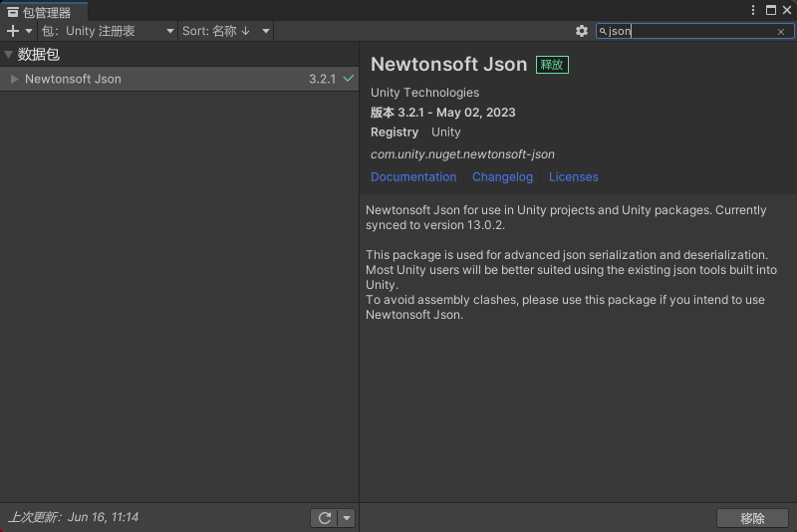This screenshot has width=797, height=532.
Task: Click the Newtonsoft Json title heading
Action: coord(449,64)
